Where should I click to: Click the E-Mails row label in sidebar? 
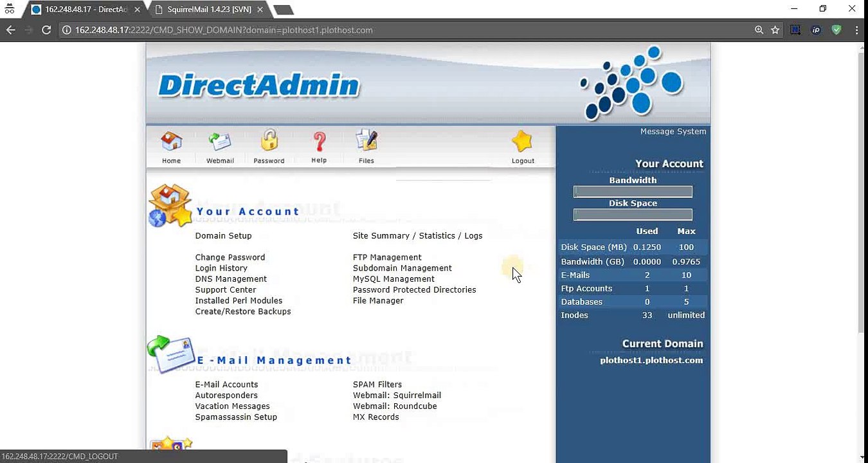[575, 275]
